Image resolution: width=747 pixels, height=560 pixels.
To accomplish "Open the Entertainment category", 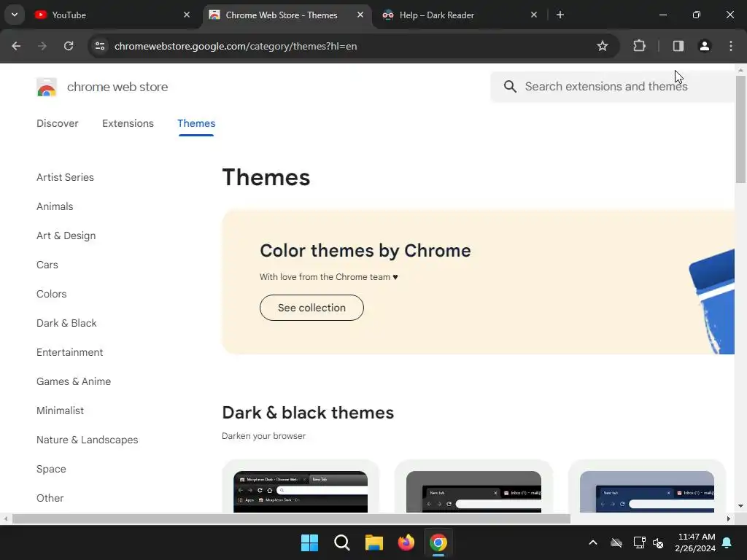I will 69,352.
